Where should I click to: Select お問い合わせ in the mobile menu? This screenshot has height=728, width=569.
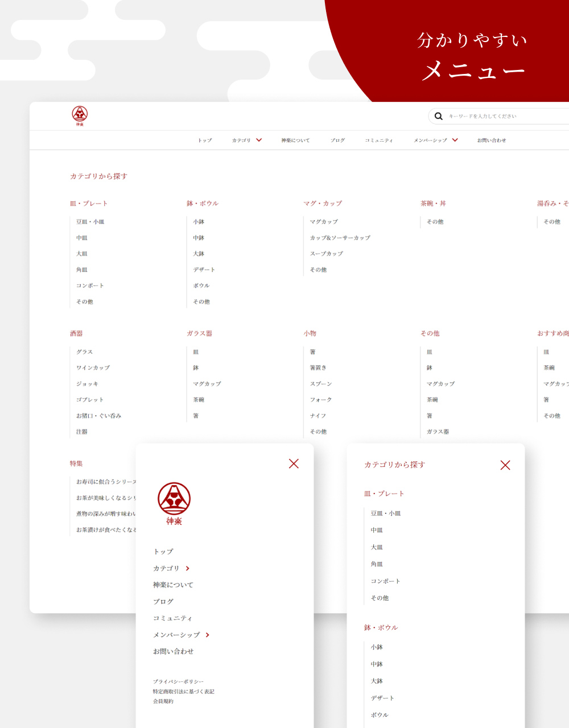(174, 652)
